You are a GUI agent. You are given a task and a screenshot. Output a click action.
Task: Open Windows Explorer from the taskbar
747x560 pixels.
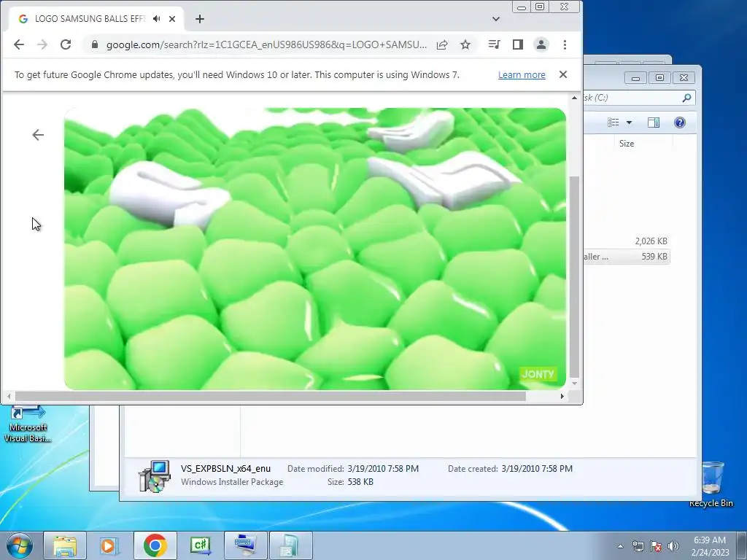point(65,545)
